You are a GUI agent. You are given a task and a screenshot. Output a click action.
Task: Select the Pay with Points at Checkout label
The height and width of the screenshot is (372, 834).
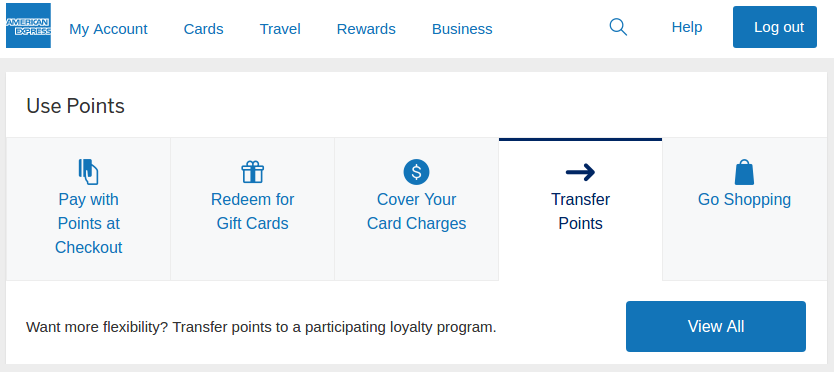point(88,224)
